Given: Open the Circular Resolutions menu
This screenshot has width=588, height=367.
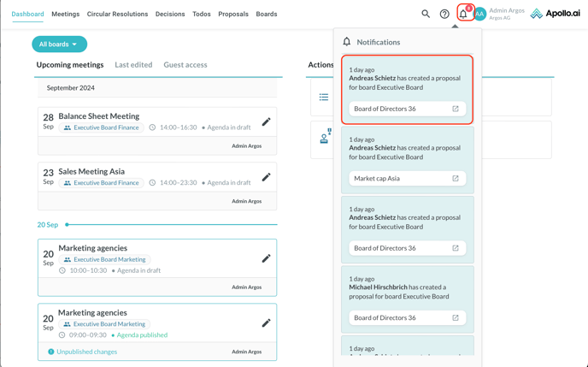Looking at the screenshot, I should 117,15.
